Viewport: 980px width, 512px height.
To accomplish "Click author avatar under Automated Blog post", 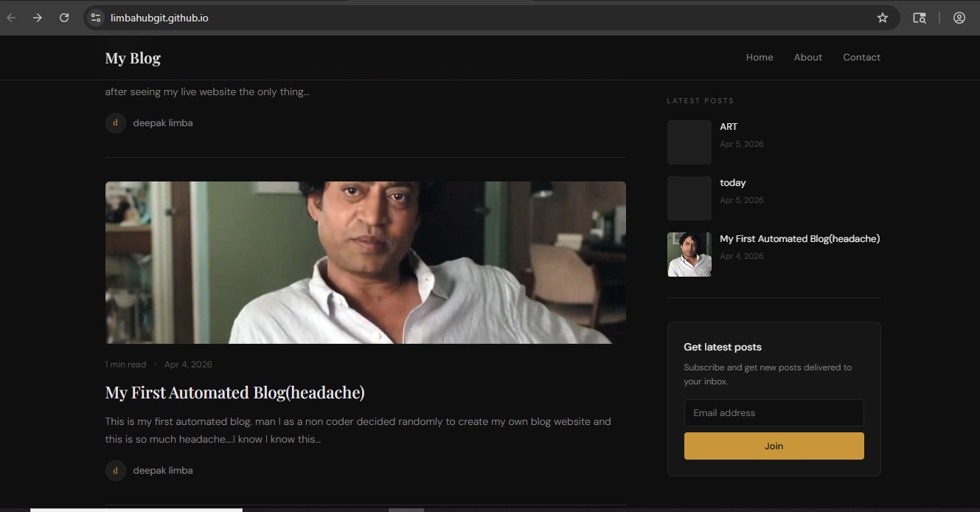I will [116, 471].
